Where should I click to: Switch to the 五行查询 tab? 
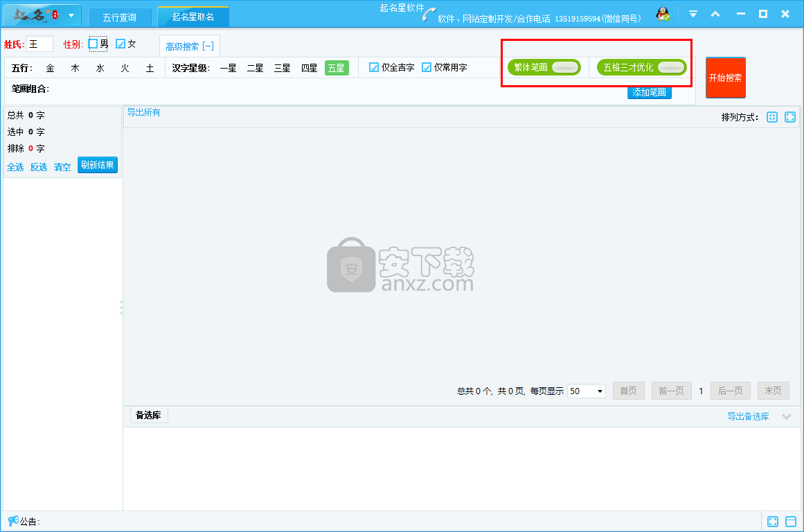coord(119,17)
